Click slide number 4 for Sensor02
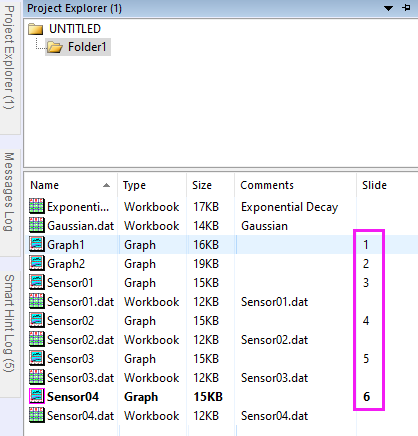418x436 pixels. [x=366, y=321]
